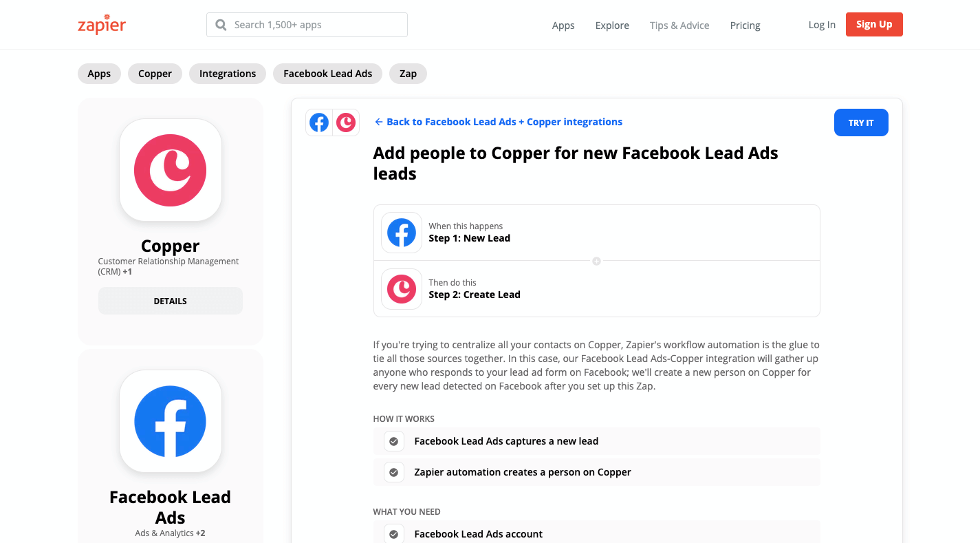
Task: Open the Apps navigation menu
Action: pos(563,25)
